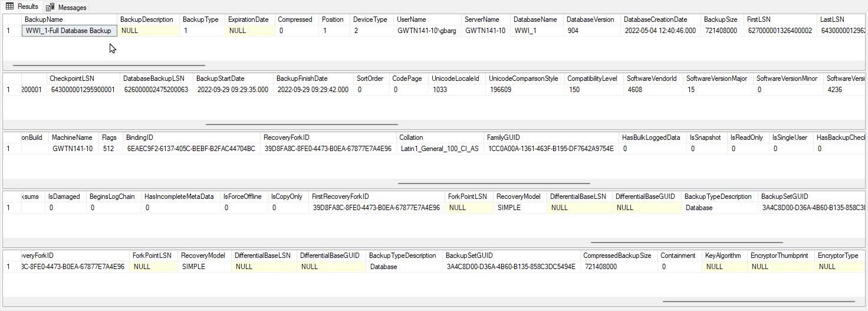Click the top grid's horizontal scrollbar
Viewport: 868px width, 311px height.
(x=108, y=65)
